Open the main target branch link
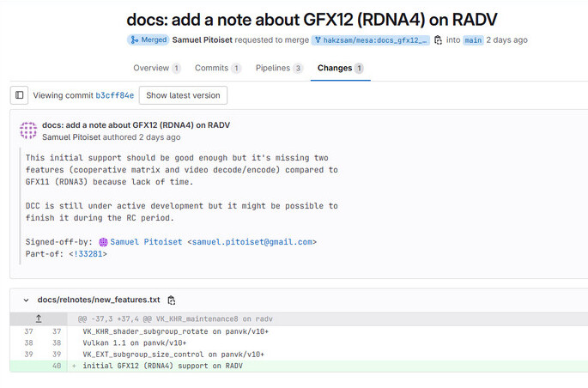The width and height of the screenshot is (588, 388). coord(474,39)
